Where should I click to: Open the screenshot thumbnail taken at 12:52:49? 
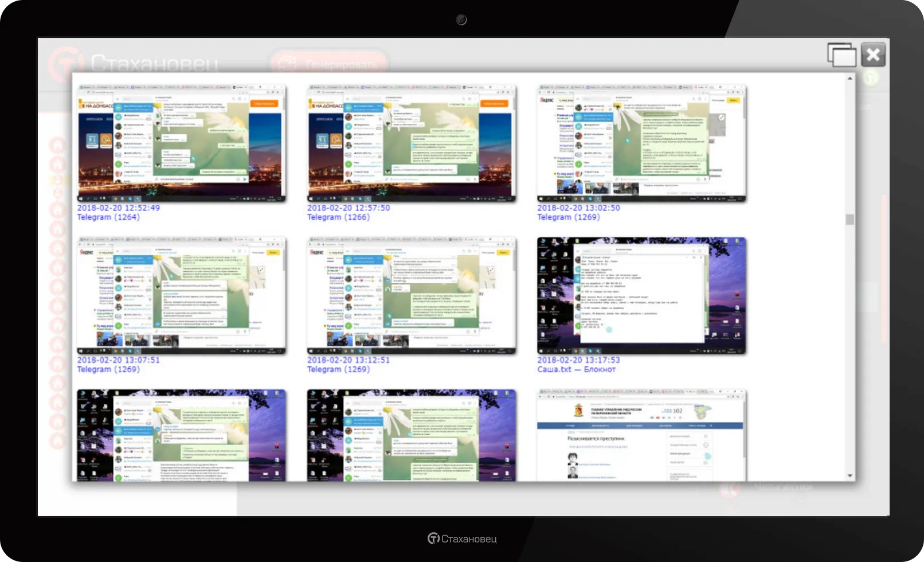coord(182,143)
